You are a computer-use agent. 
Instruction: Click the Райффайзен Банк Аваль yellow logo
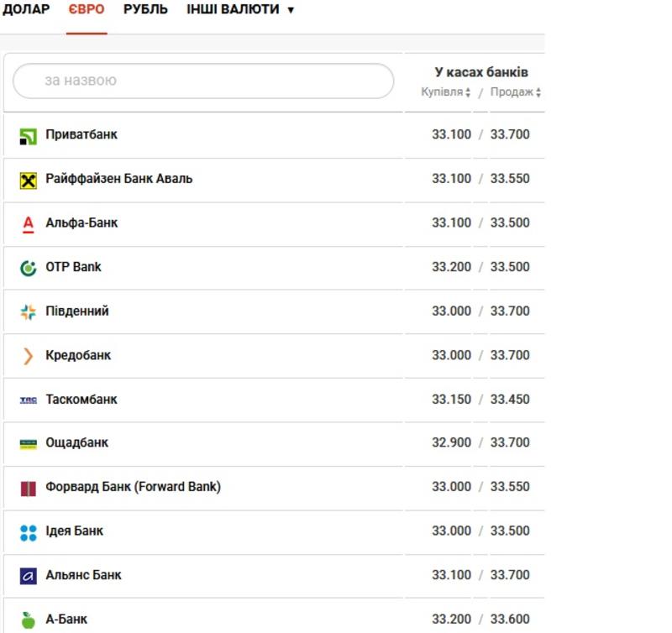[29, 180]
